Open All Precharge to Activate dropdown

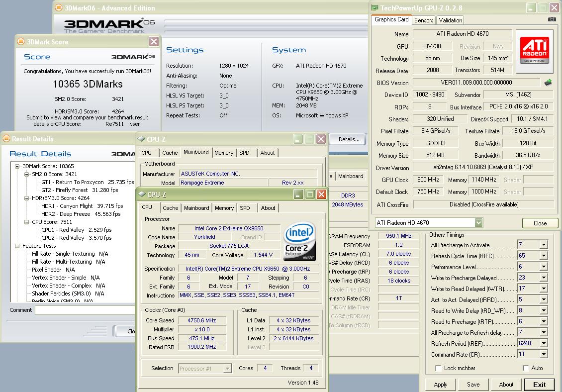544,245
